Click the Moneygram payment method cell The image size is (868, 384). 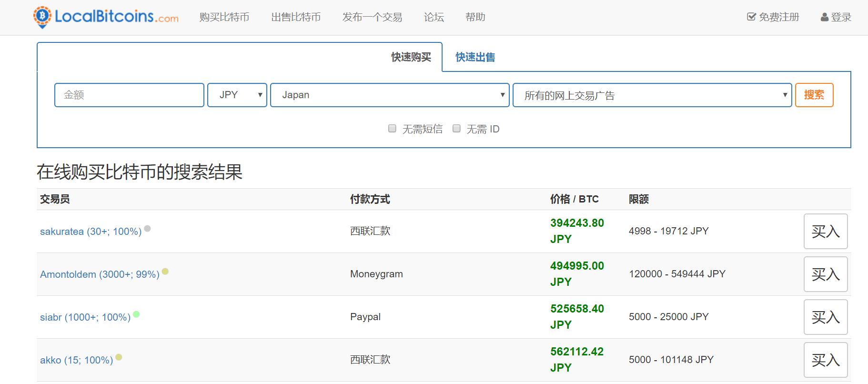[376, 274]
